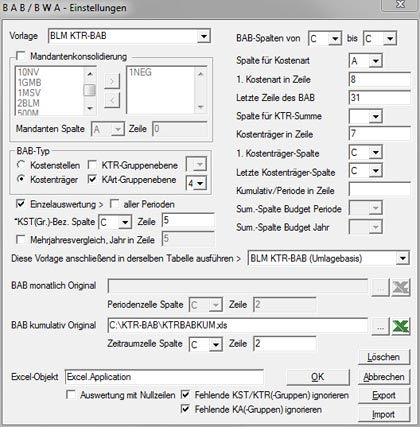Move selected Mandant to right list

112,81
